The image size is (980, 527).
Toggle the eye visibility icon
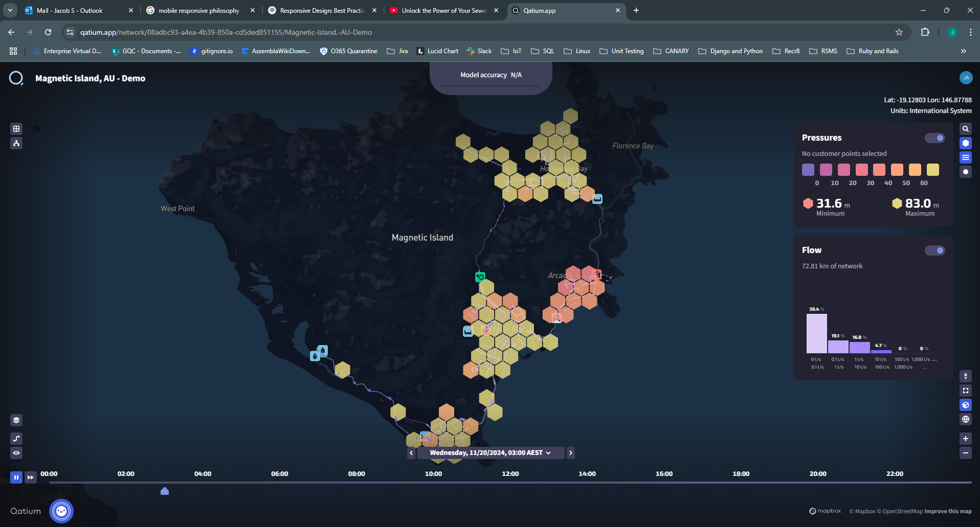[x=16, y=453]
